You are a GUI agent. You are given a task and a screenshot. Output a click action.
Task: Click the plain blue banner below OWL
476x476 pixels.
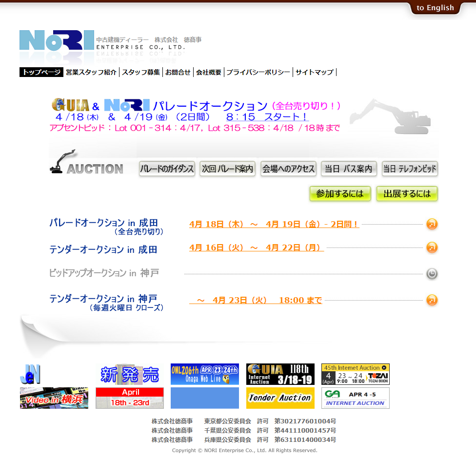[x=204, y=398]
